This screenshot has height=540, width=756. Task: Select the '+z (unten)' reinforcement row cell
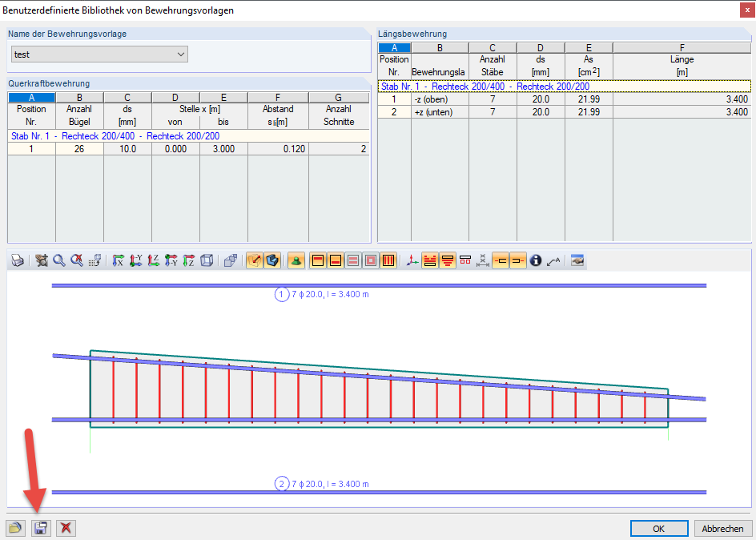440,112
